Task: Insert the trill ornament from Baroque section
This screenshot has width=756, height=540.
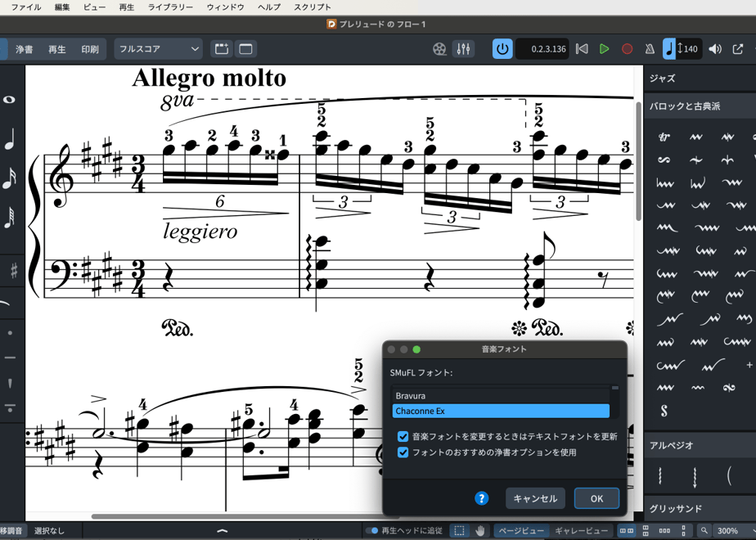Action: pos(664,137)
